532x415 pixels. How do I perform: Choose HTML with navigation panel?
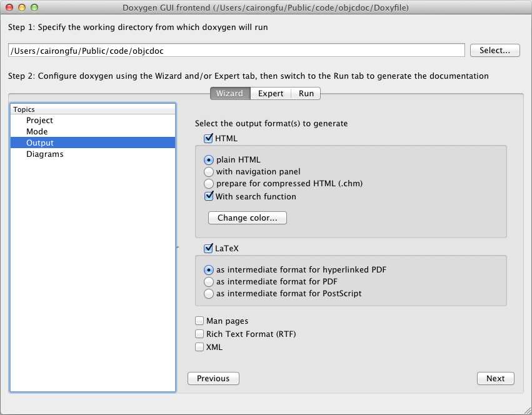click(209, 171)
